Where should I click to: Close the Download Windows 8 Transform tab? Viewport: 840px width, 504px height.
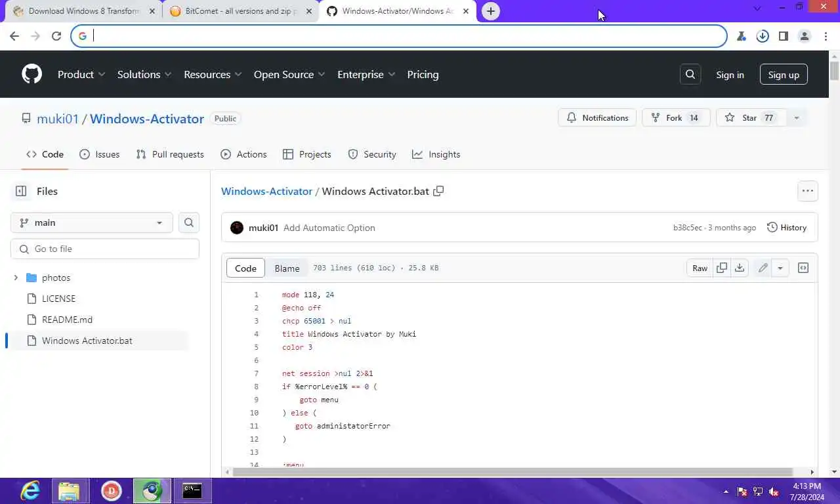pos(152,11)
